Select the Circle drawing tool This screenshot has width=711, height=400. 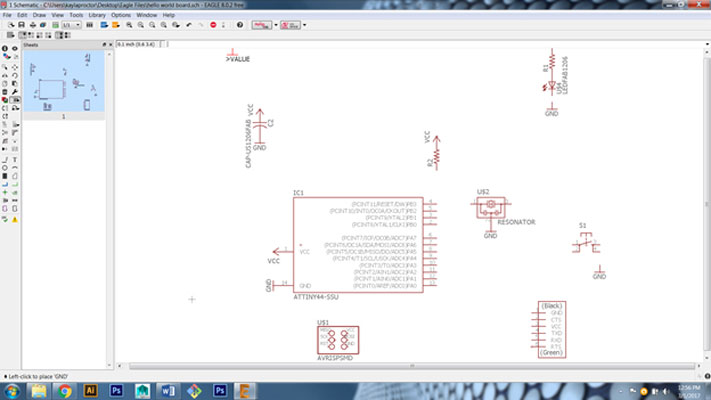[x=5, y=168]
